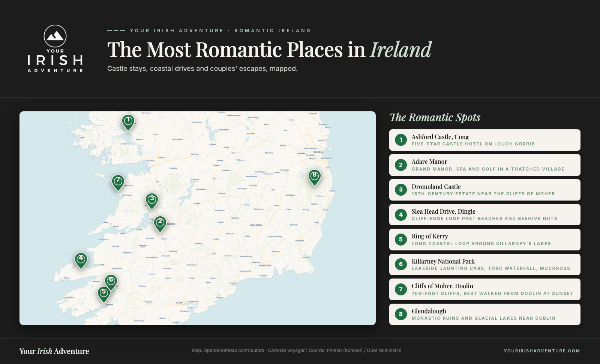
Task: Click the KILKENNY label on the map
Action: pos(256,225)
